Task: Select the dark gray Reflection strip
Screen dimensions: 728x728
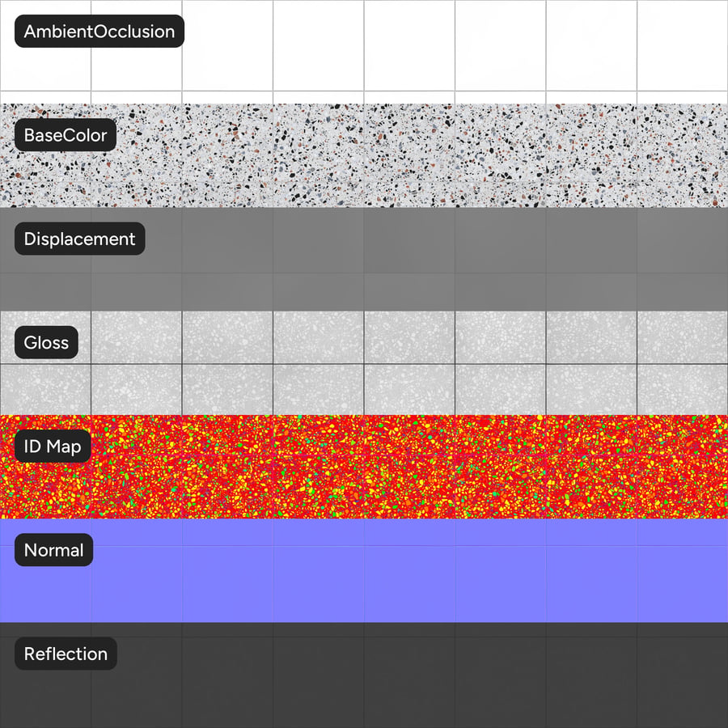Action: coord(364,675)
